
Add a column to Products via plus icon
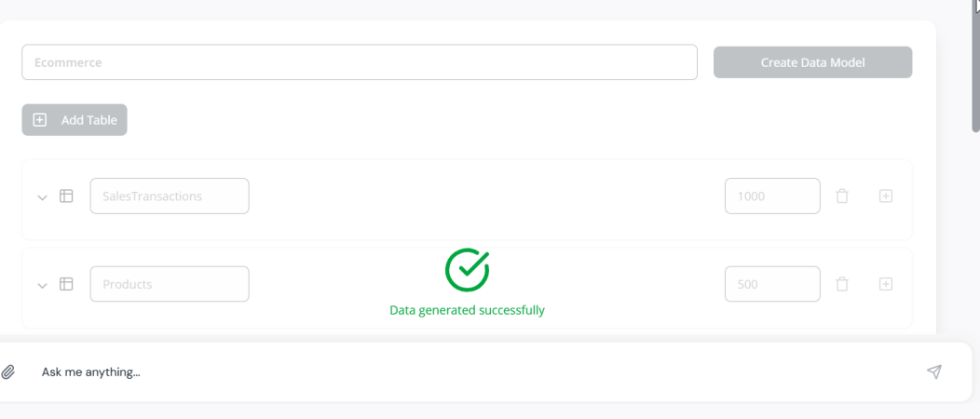(x=886, y=284)
